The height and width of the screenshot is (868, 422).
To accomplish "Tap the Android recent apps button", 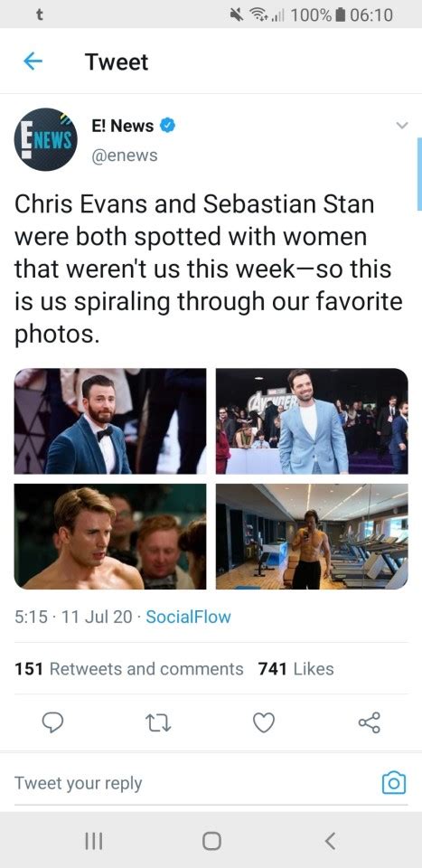I will (93, 842).
